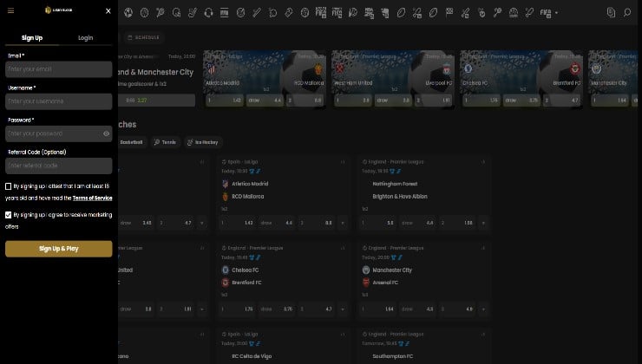Click the Manchester City crest in match list

click(x=366, y=270)
